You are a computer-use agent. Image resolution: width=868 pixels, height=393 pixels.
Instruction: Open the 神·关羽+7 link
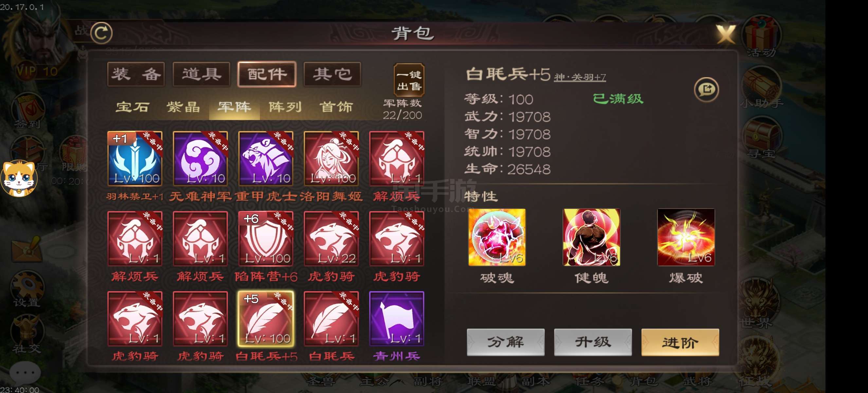580,77
